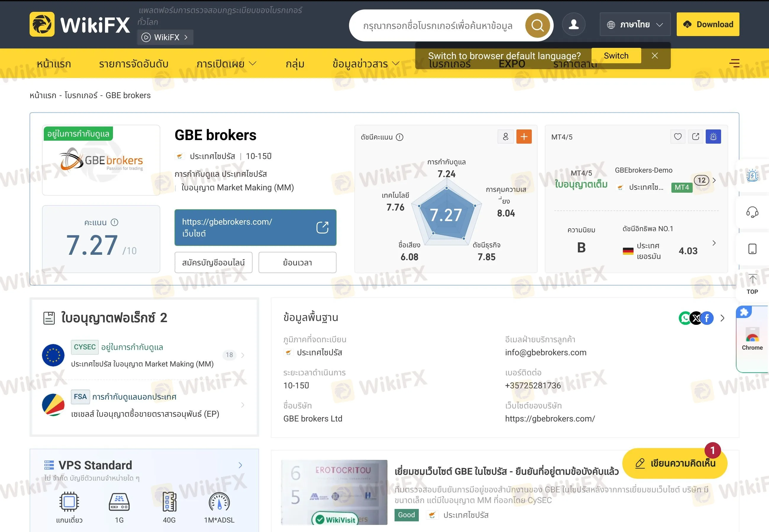
Task: Expand the WikiFX video pill chevron
Action: [186, 37]
